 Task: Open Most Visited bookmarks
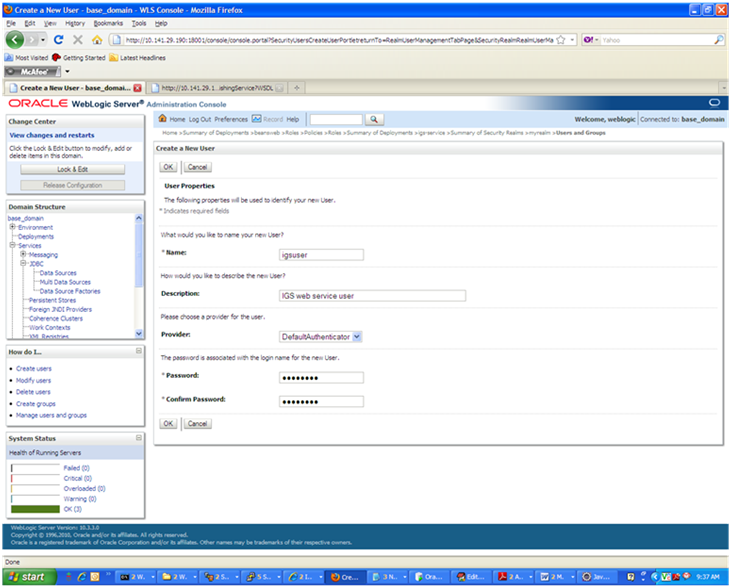[x=27, y=58]
